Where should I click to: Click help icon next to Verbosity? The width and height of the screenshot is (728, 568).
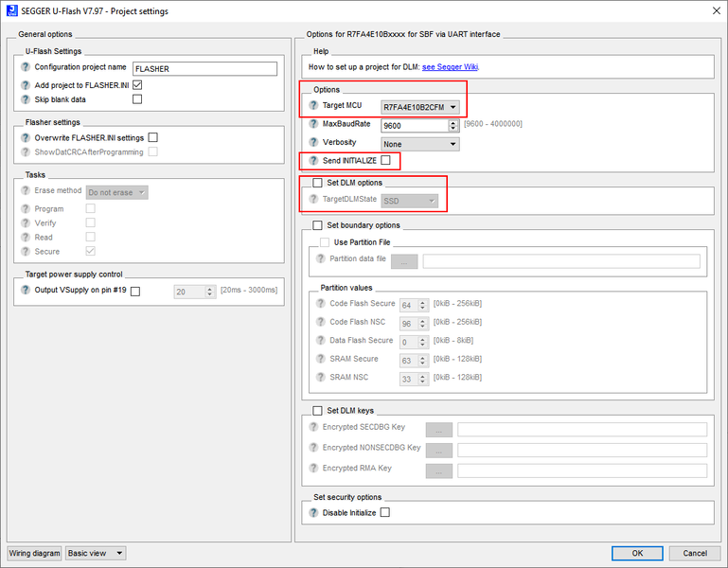(313, 143)
